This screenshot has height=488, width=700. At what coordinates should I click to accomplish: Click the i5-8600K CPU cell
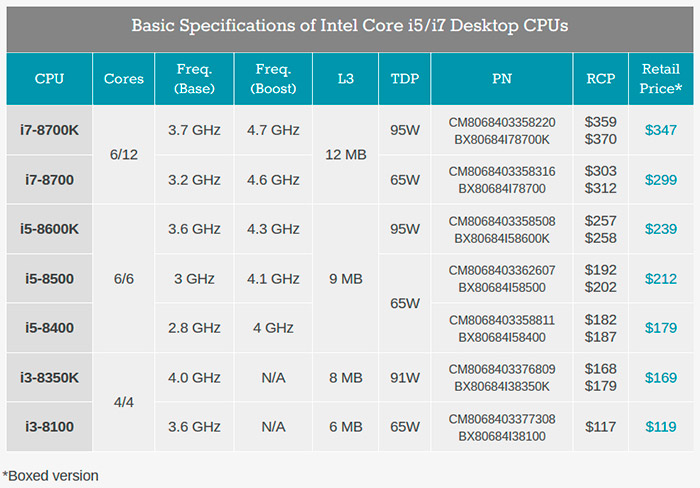(x=49, y=229)
